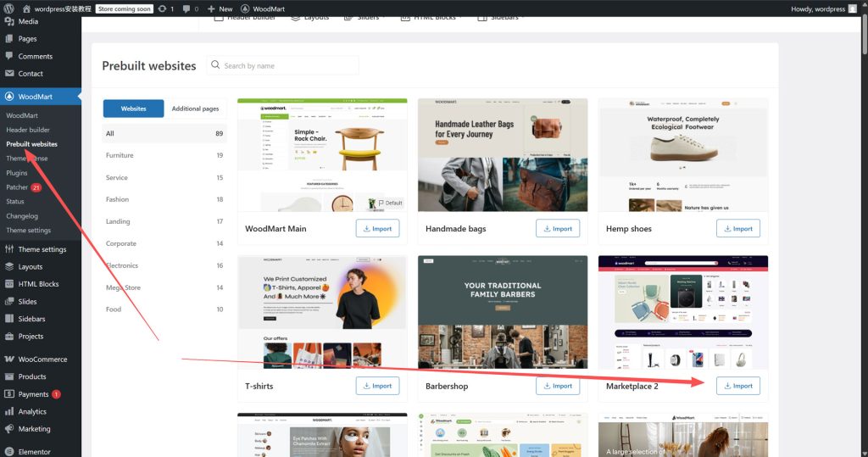Add new content via the New button
868x457 pixels.
pyautogui.click(x=220, y=8)
